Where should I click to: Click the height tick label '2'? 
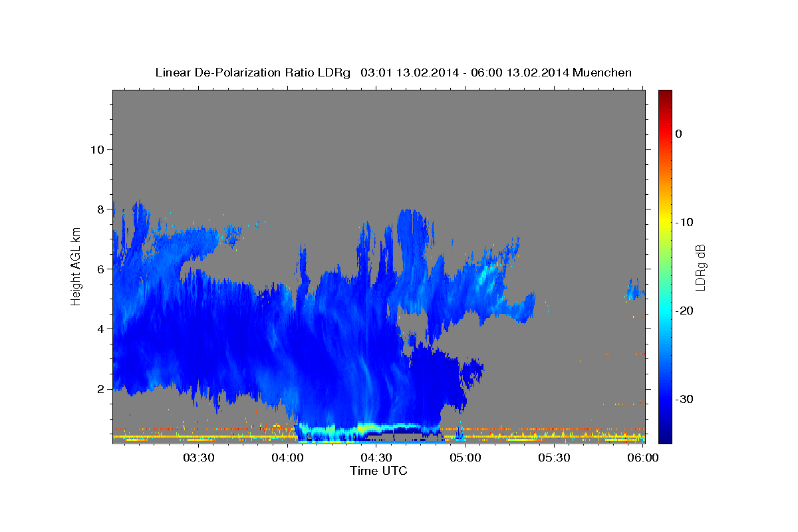point(100,389)
